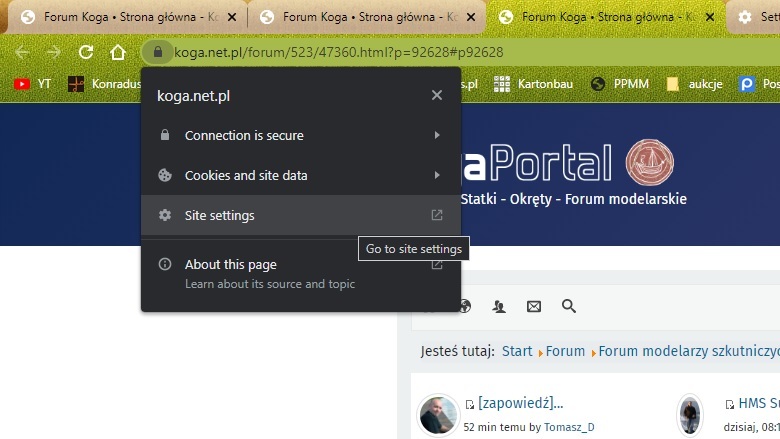Click the Forum breadcrumb link
This screenshot has width=780, height=439.
tap(565, 351)
